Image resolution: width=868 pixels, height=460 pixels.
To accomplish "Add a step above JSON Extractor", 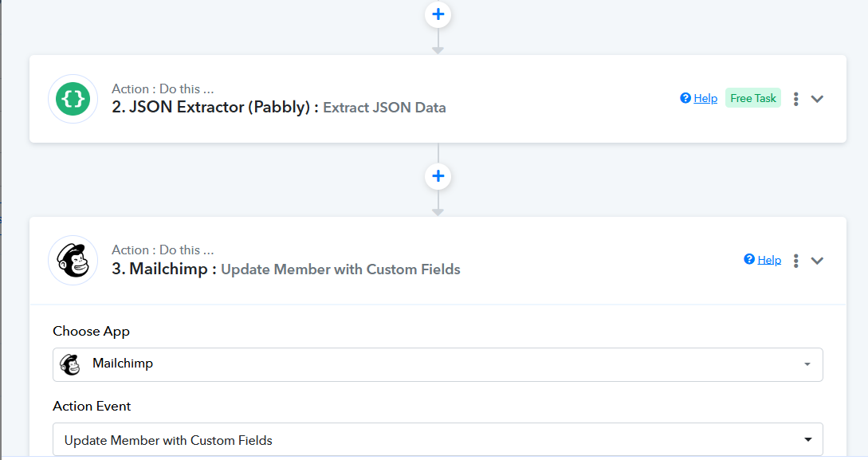I will click(438, 14).
